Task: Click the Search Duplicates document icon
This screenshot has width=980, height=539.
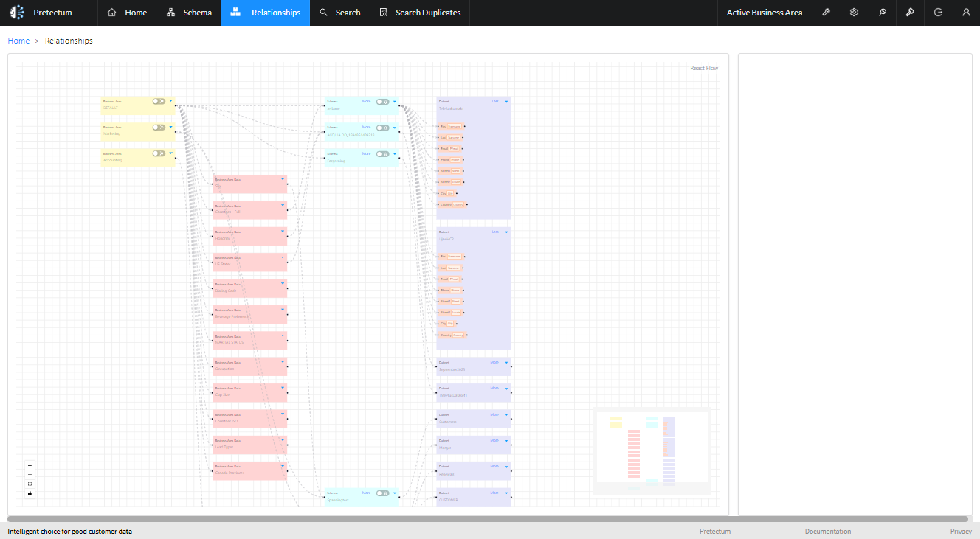Action: coord(383,13)
